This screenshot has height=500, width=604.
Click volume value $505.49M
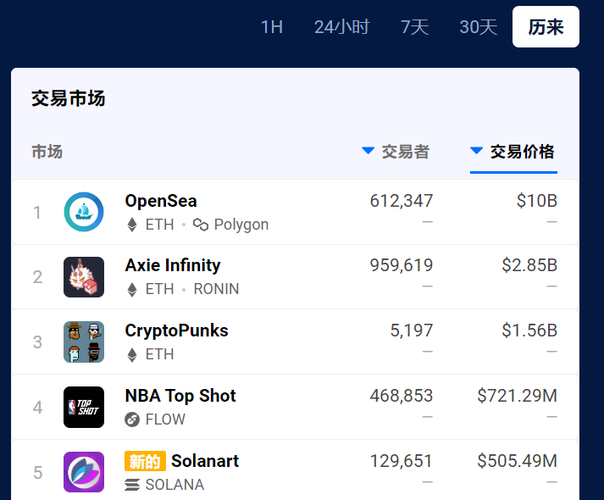click(517, 461)
